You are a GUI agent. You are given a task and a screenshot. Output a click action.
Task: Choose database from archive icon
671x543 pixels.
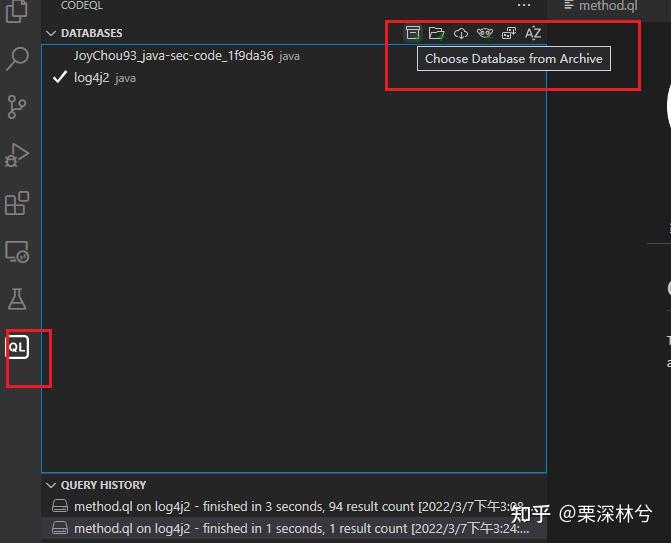pyautogui.click(x=413, y=33)
